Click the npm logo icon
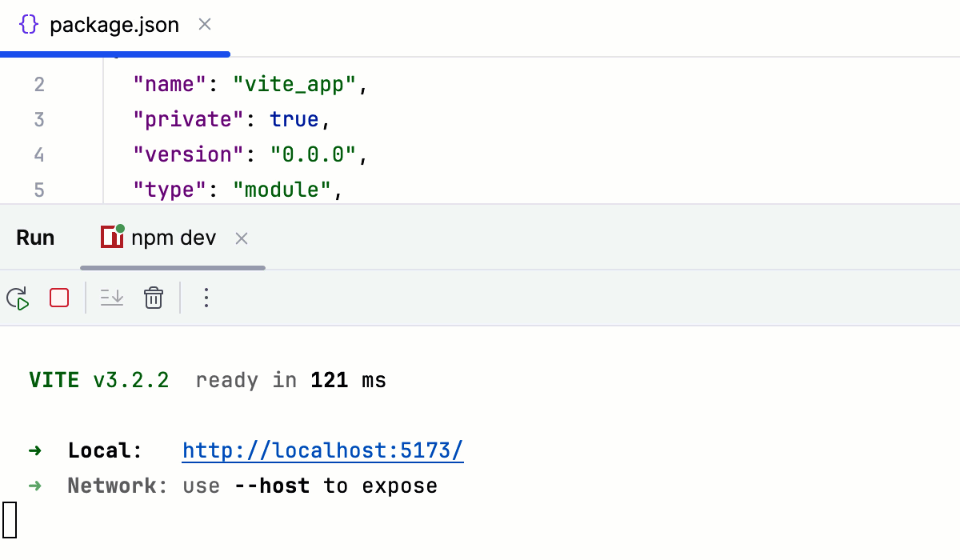 tap(112, 236)
